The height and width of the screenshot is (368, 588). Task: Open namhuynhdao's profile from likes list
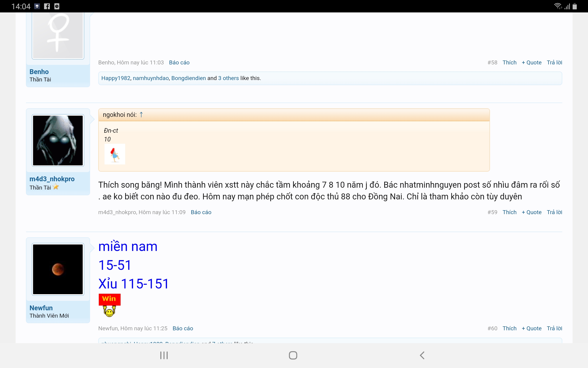151,78
